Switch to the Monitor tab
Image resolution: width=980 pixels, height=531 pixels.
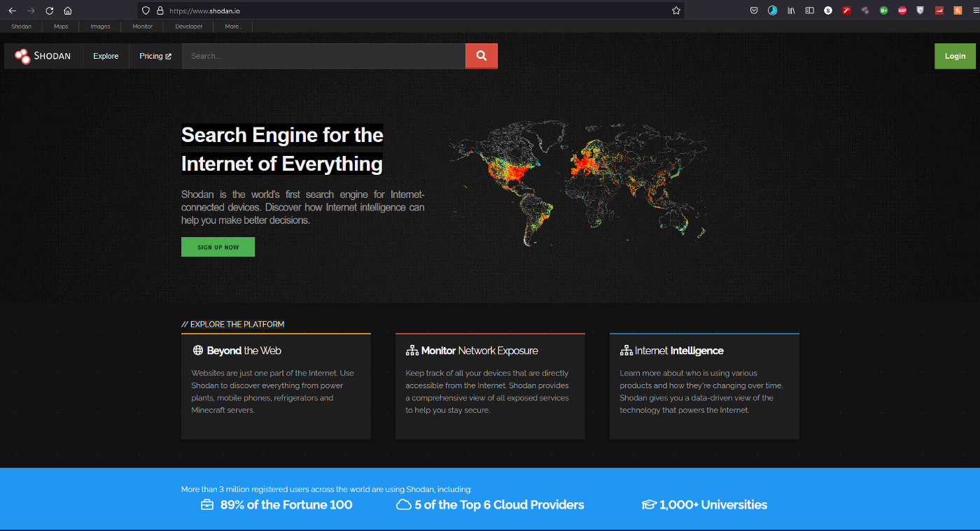143,27
